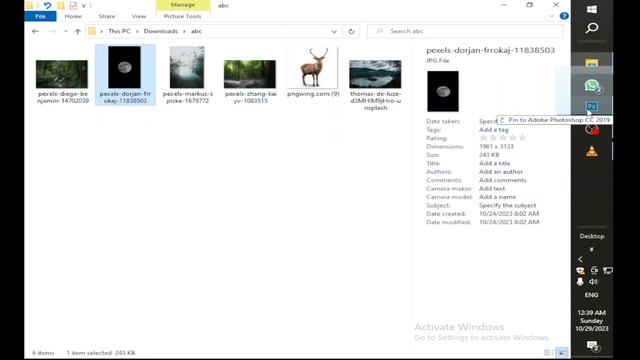The image size is (640, 360).
Task: Click Add a tag in details pane
Action: click(x=493, y=130)
